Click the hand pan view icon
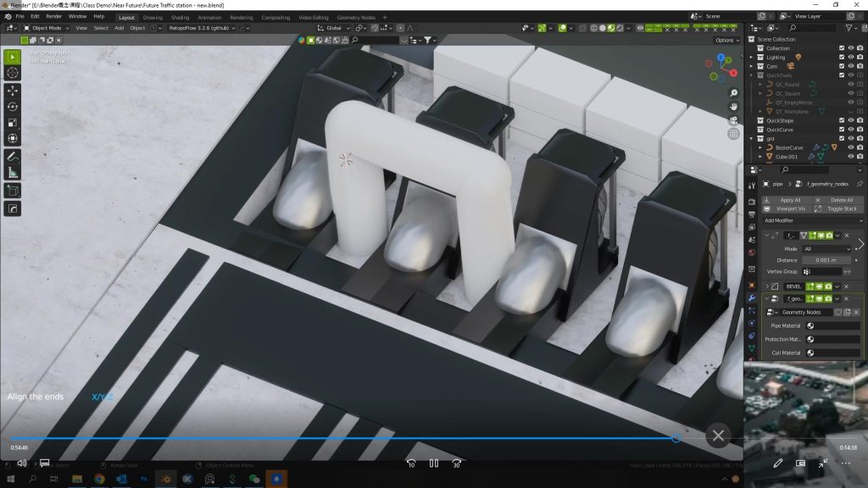The height and width of the screenshot is (488, 868). [734, 106]
